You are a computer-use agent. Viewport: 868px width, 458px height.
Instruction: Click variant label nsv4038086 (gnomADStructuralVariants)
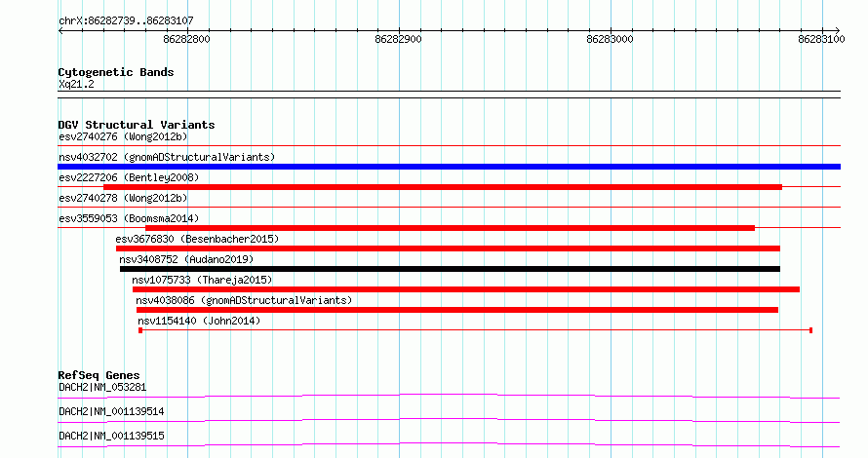point(244,300)
